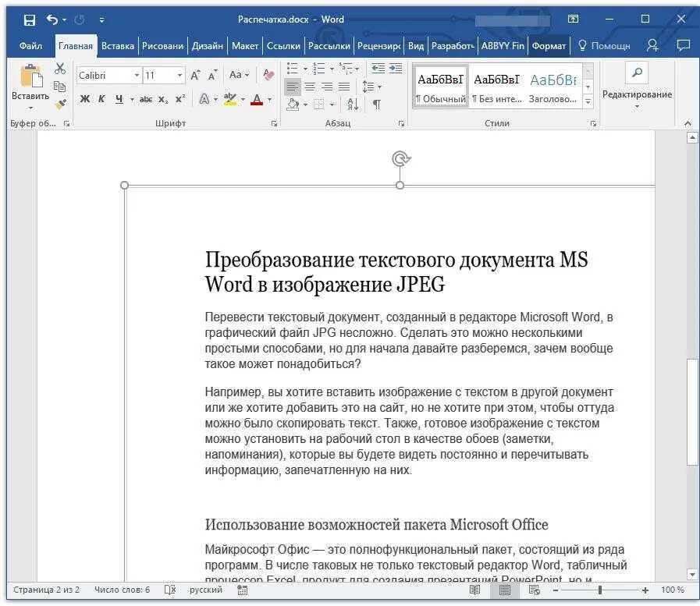Clear all formatting eraser icon

tap(268, 75)
